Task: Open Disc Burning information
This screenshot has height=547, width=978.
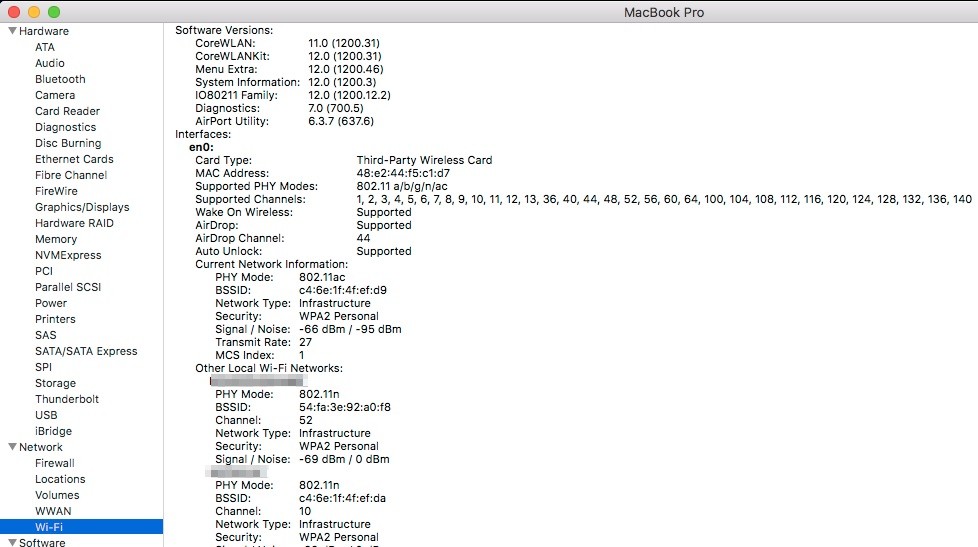Action: point(68,143)
